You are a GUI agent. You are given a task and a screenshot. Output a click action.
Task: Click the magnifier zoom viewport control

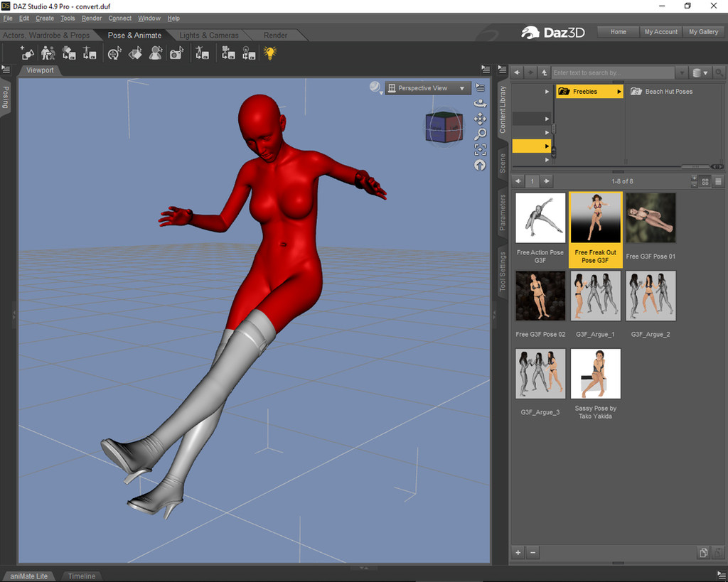[480, 134]
